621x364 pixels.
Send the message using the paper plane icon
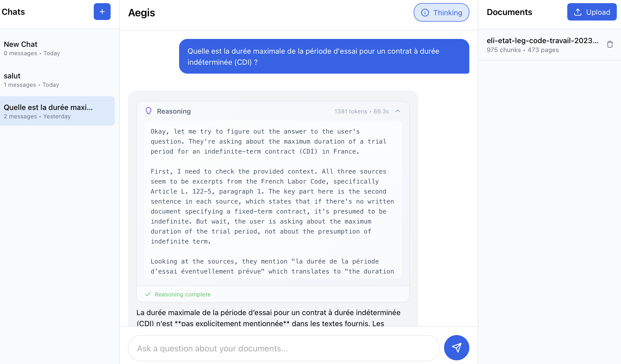point(456,347)
